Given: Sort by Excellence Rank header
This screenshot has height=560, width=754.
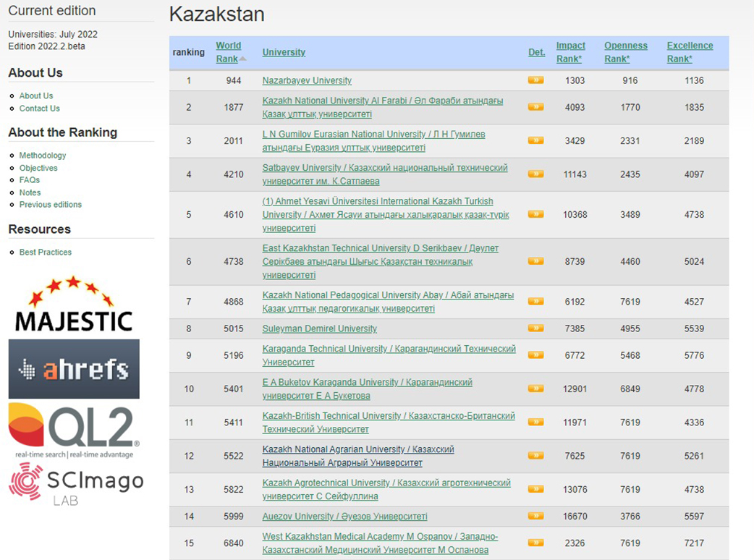Looking at the screenshot, I should click(x=689, y=52).
